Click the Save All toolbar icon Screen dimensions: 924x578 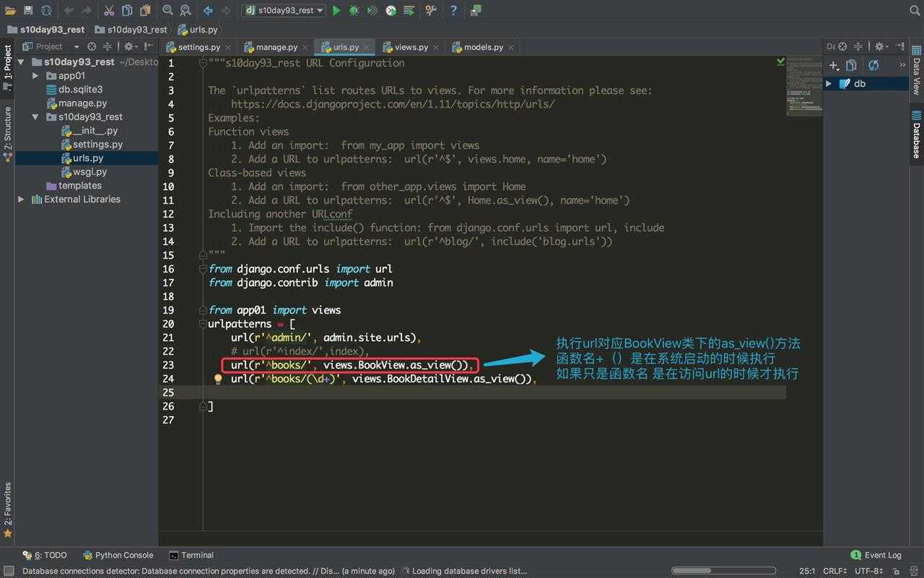(28, 10)
